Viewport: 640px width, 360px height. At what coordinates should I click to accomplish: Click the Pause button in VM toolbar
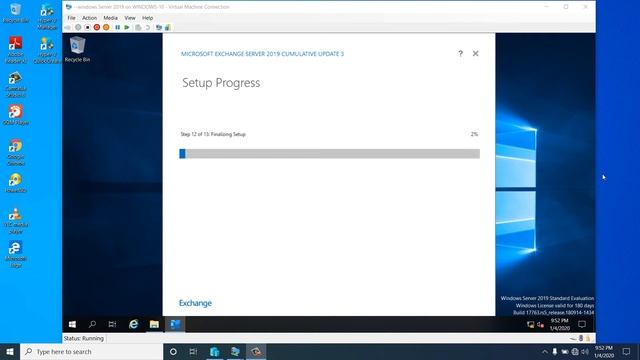coord(118,27)
